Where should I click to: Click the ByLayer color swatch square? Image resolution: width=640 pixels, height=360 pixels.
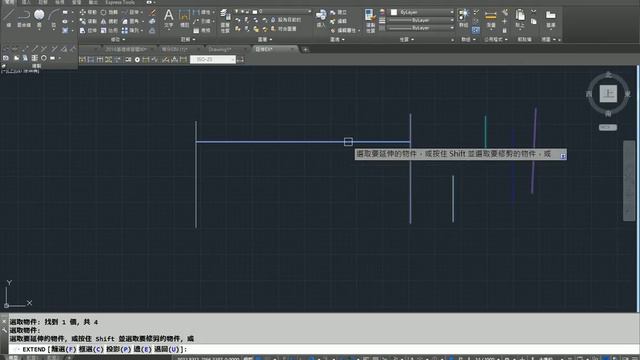(394, 12)
